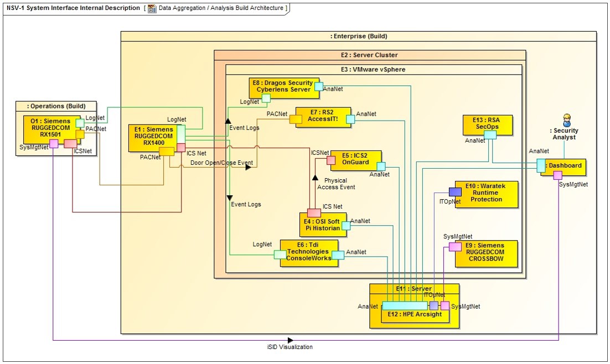The image size is (610, 364).
Task: Click the red ICS Net port on E1 RX1400
Action: 181,147
